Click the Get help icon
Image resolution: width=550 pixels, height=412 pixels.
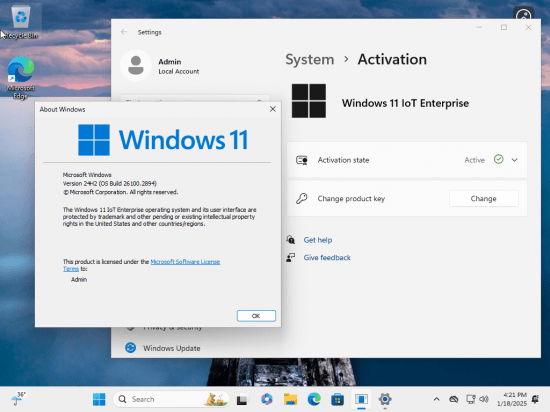pos(290,239)
